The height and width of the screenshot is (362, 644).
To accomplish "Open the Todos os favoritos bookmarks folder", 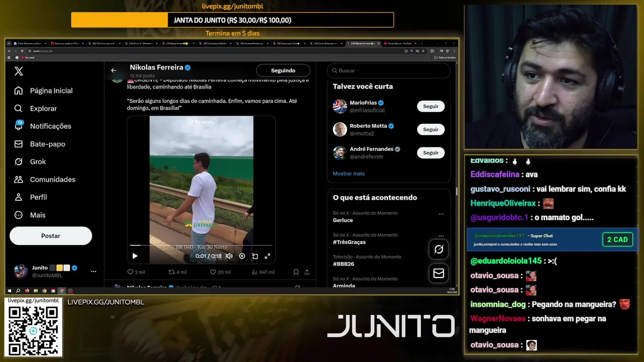I will pos(445,57).
